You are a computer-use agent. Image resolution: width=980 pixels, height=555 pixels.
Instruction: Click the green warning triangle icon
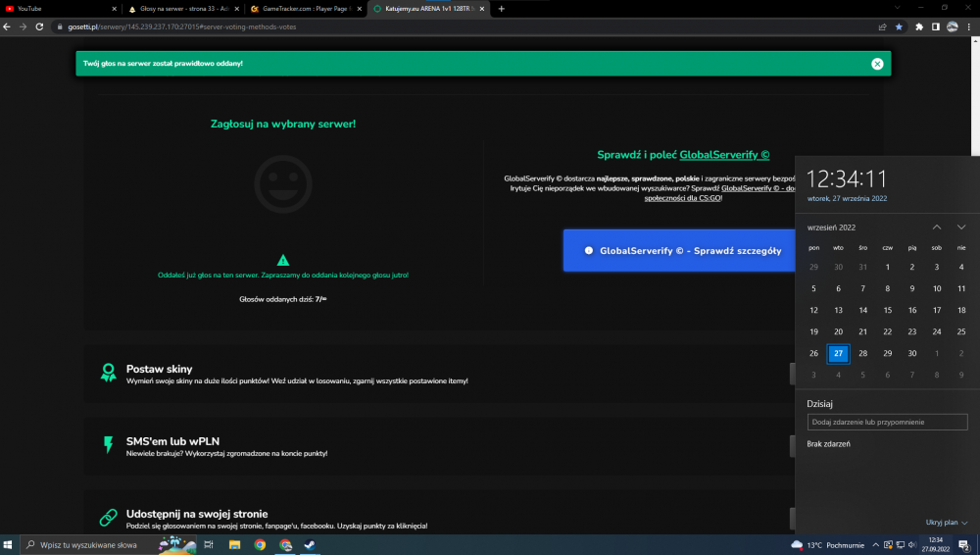(x=282, y=260)
